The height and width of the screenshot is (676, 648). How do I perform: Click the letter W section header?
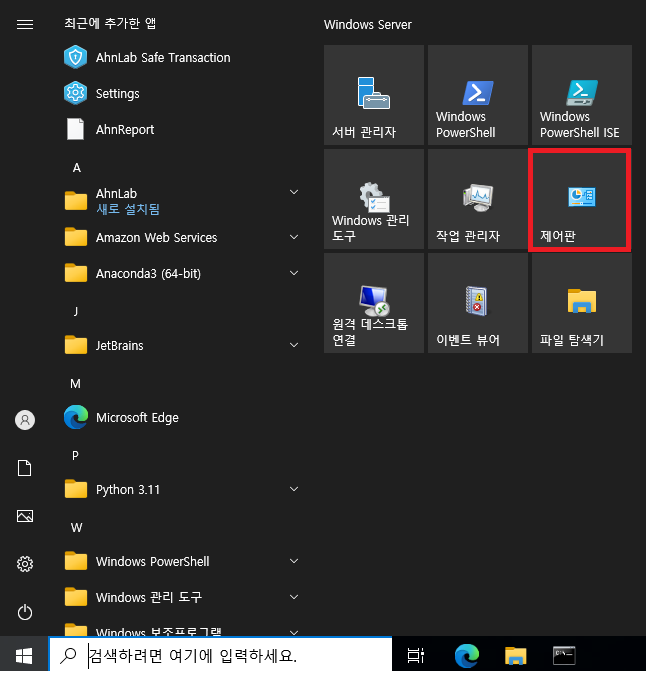76,528
